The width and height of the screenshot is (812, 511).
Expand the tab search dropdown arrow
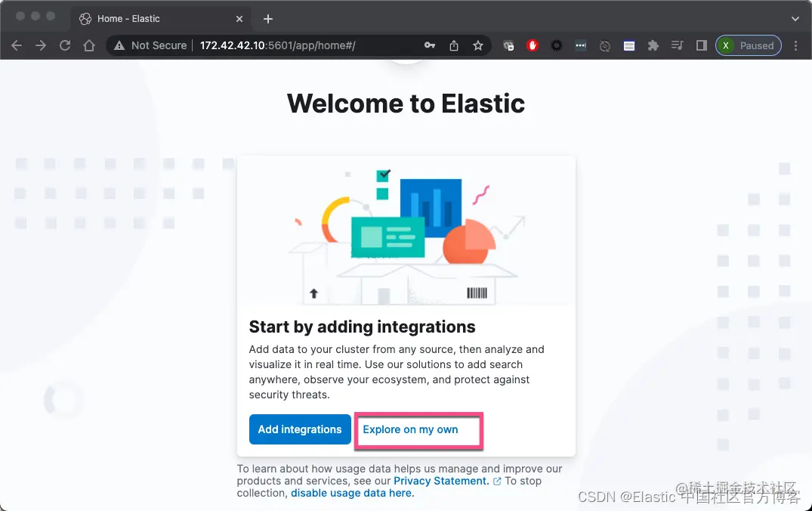pos(795,19)
